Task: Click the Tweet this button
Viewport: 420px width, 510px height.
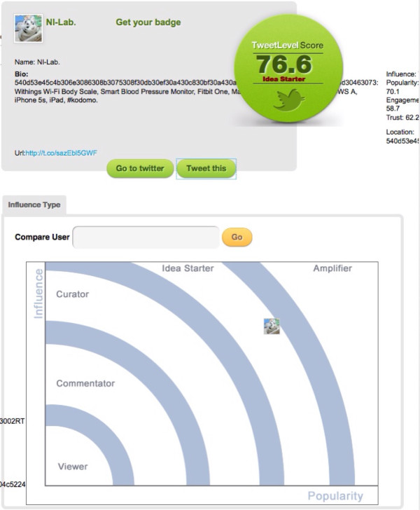Action: (206, 168)
